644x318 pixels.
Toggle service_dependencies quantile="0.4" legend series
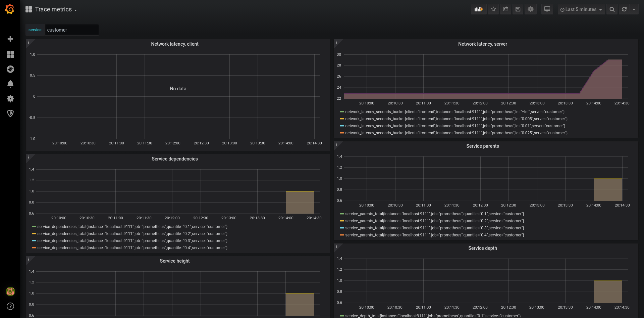pyautogui.click(x=132, y=248)
